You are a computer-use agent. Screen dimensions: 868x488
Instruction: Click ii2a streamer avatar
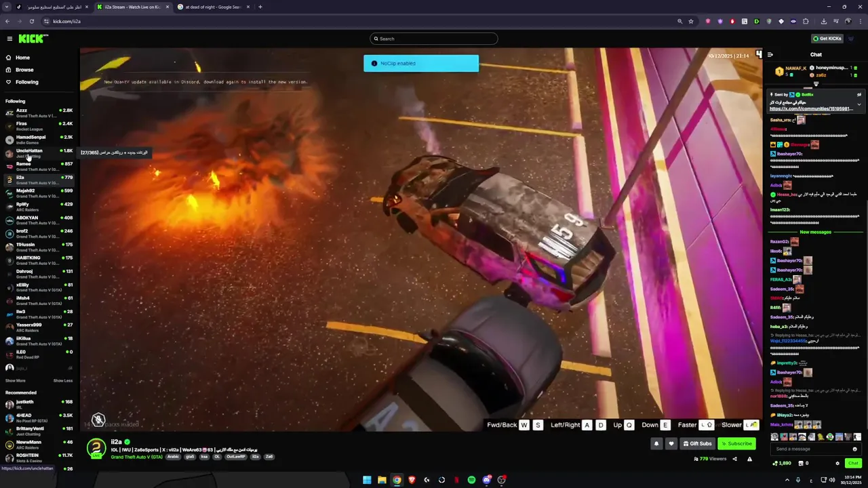tap(96, 448)
